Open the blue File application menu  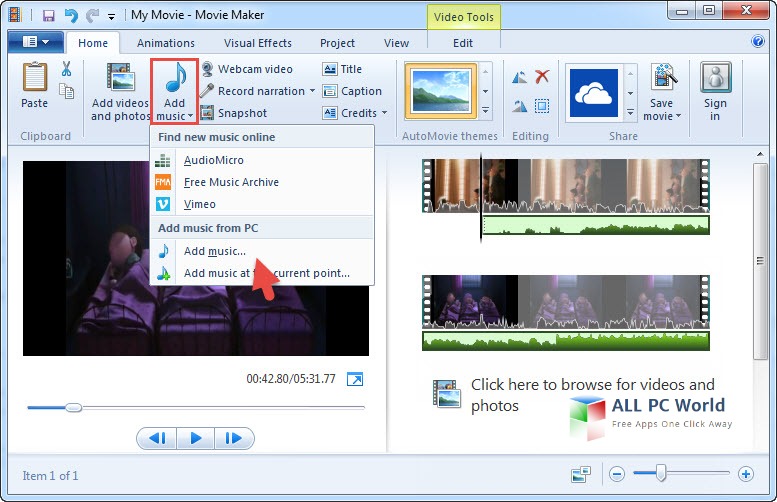click(36, 42)
